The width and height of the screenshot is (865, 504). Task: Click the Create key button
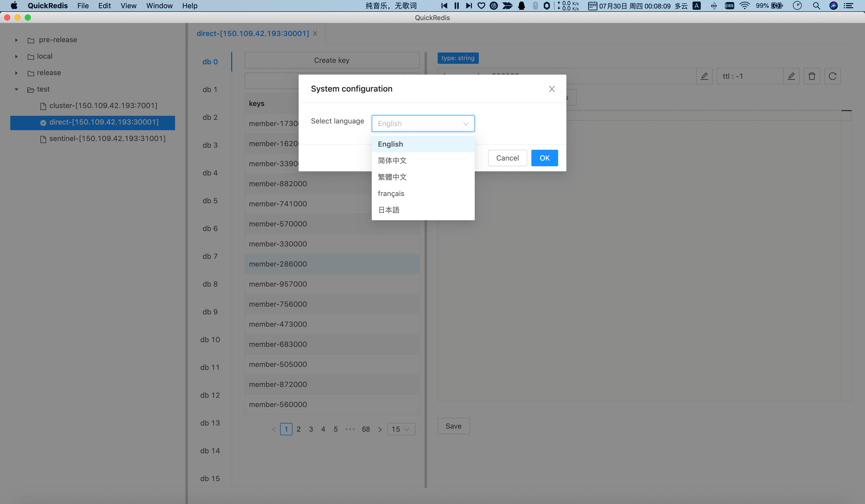coord(332,60)
